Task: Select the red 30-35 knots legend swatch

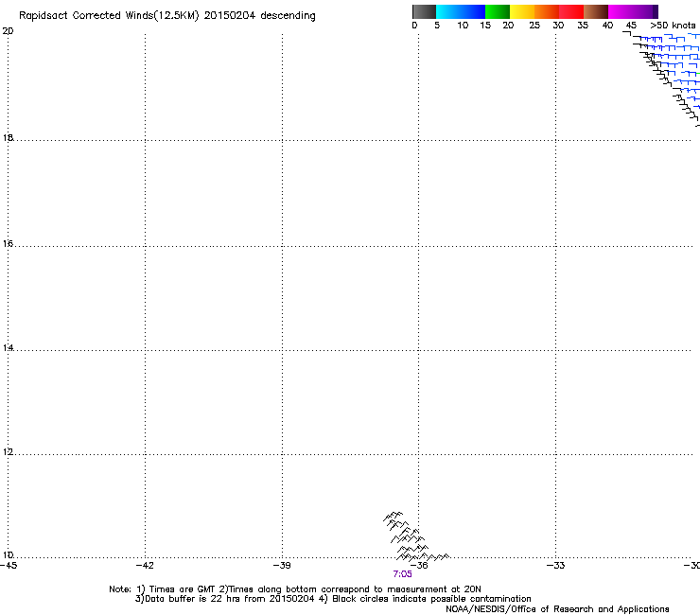Action: pos(571,11)
